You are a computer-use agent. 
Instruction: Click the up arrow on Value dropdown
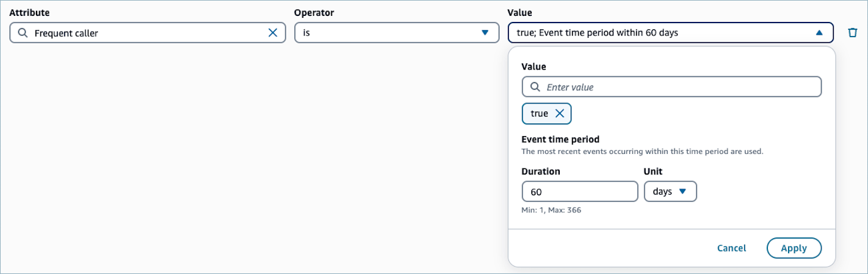point(819,33)
